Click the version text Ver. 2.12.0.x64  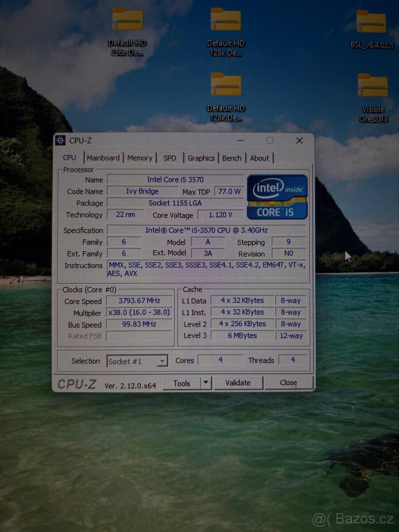point(130,386)
